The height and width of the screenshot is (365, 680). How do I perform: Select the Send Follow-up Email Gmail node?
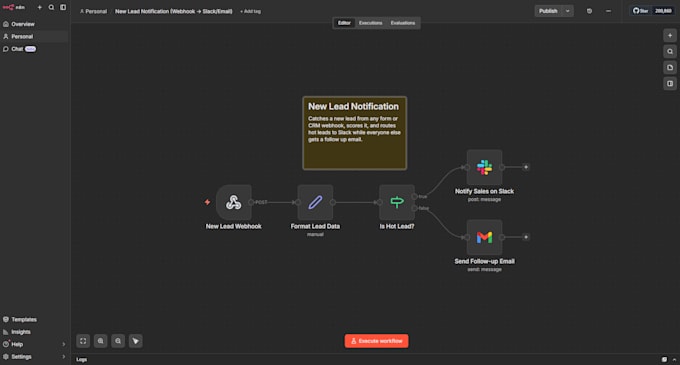484,237
